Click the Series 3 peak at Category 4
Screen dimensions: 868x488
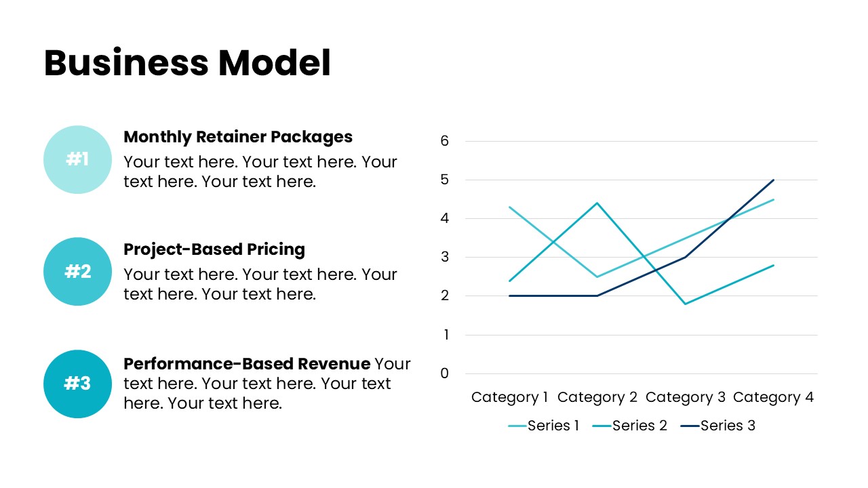pyautogui.click(x=773, y=180)
